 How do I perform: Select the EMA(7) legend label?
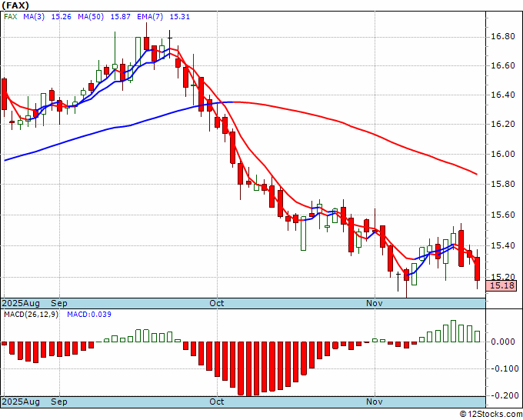click(150, 17)
